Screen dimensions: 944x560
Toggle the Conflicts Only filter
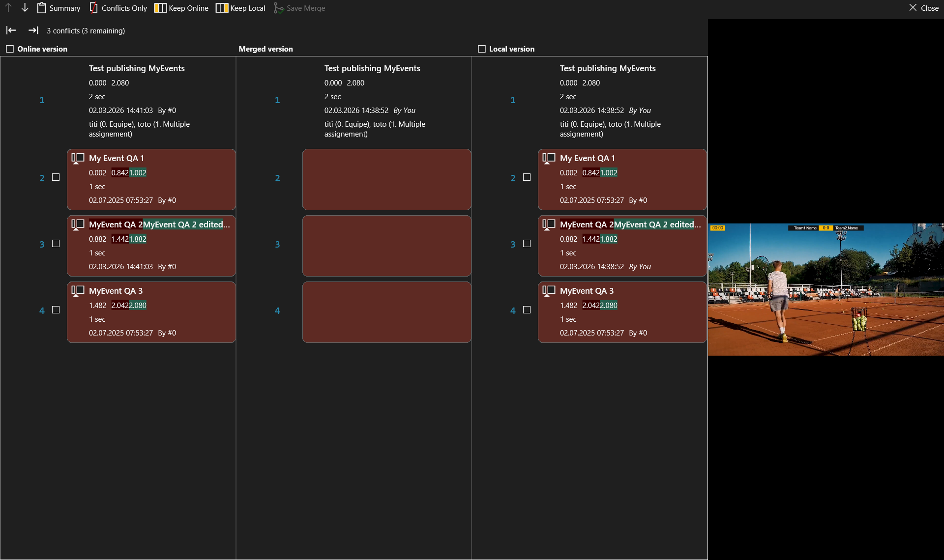coord(118,8)
